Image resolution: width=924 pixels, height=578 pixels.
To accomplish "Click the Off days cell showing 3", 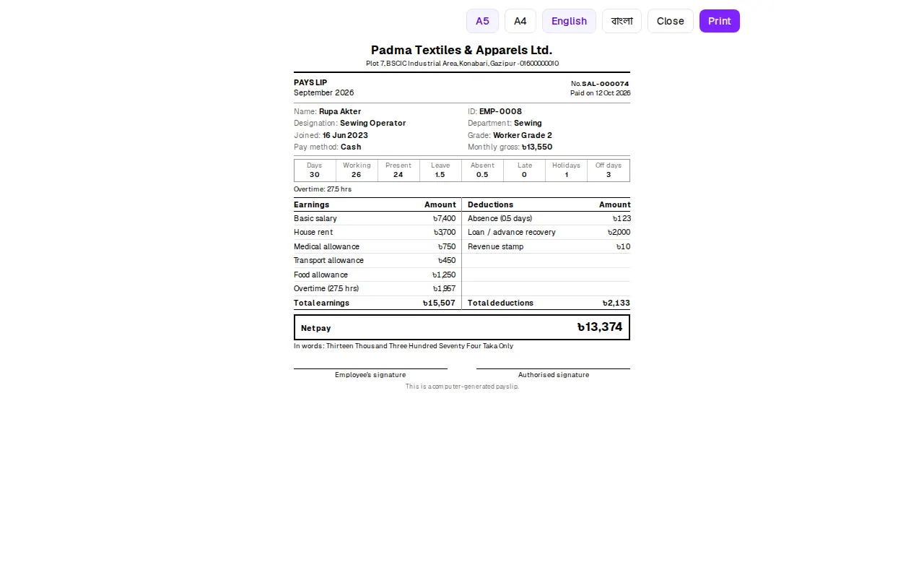I will 609,171.
